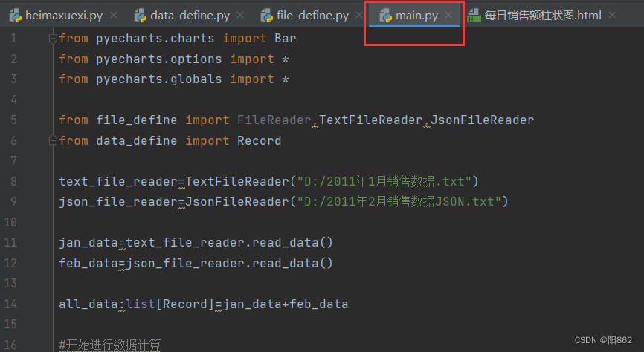Screen dimensions: 644x352
Task: Click pyecharts.options on line 2
Action: pos(159,59)
